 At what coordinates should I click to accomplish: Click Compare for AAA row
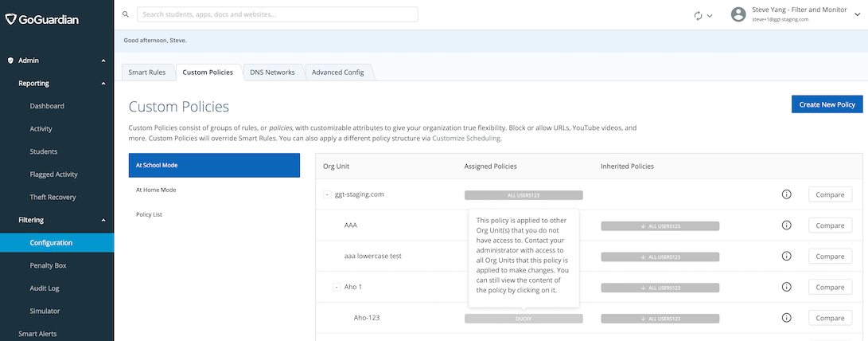pos(830,225)
